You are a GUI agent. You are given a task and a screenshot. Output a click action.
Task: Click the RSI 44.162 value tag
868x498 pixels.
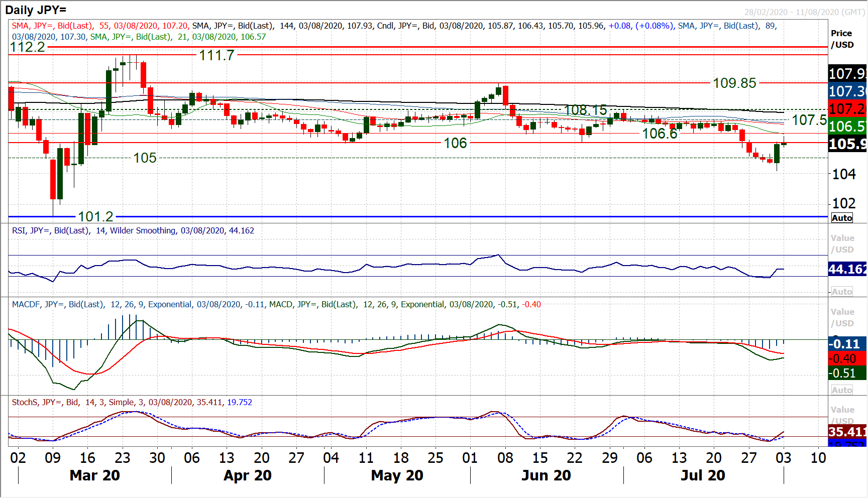pyautogui.click(x=847, y=270)
